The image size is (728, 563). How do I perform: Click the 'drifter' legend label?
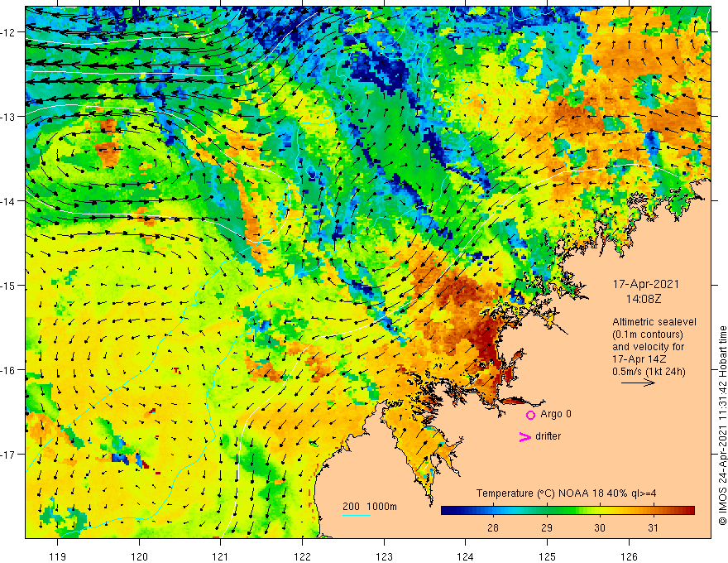click(x=548, y=436)
